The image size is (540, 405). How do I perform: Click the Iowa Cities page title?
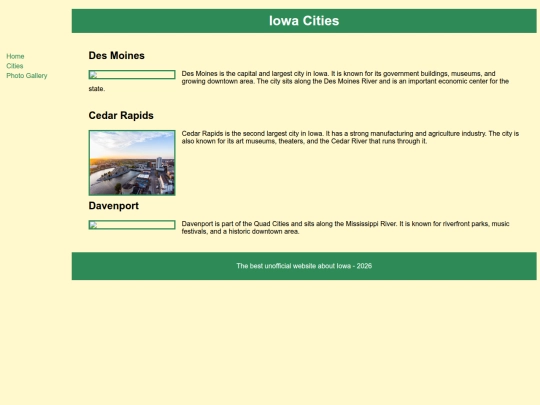[304, 21]
